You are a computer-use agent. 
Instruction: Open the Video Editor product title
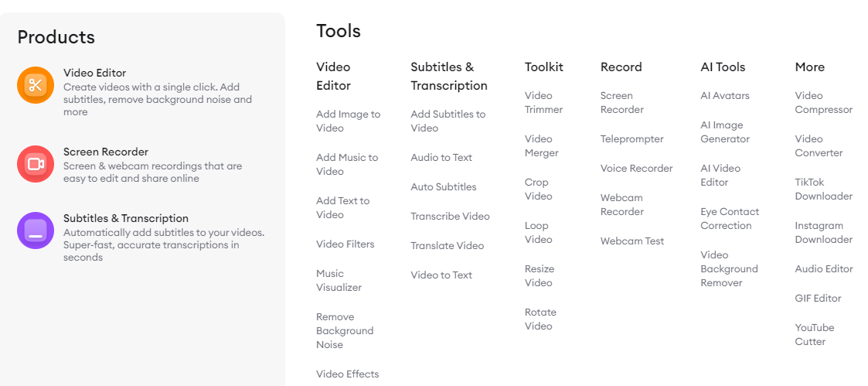(x=94, y=73)
